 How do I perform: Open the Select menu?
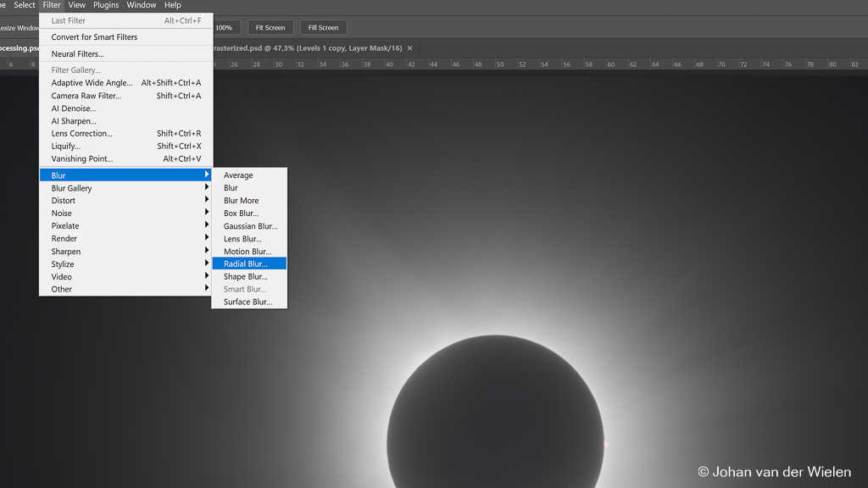25,5
